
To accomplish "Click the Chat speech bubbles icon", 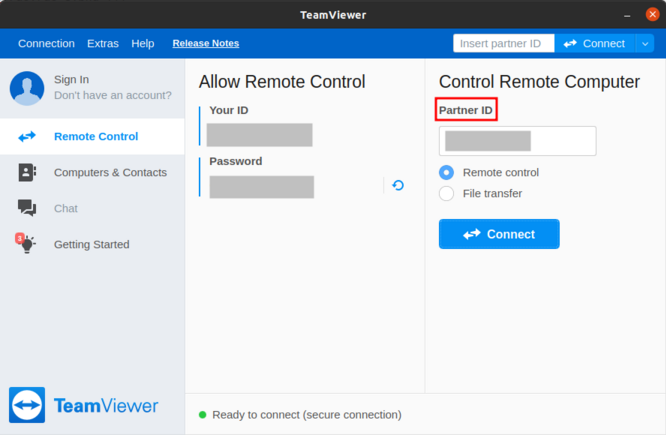I will click(27, 208).
